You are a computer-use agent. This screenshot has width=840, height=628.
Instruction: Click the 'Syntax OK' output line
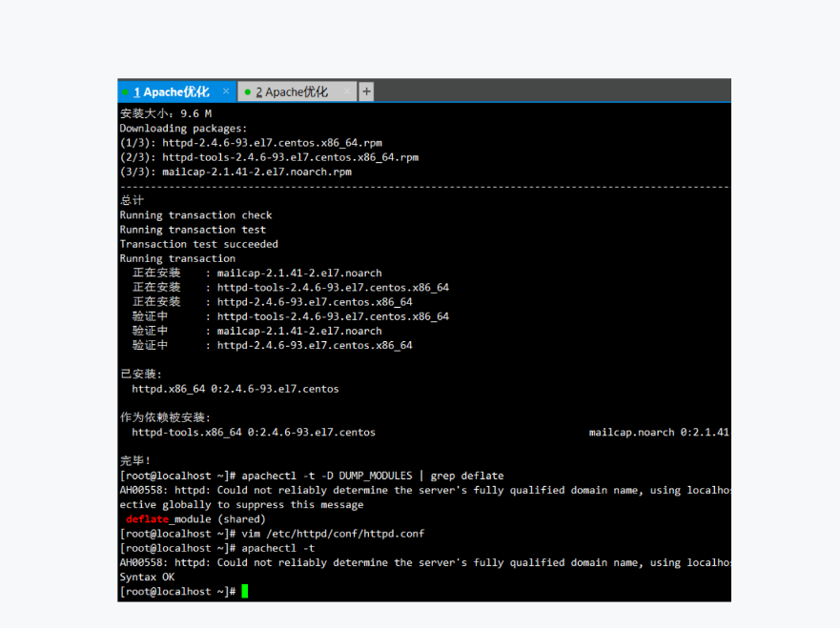click(x=148, y=577)
